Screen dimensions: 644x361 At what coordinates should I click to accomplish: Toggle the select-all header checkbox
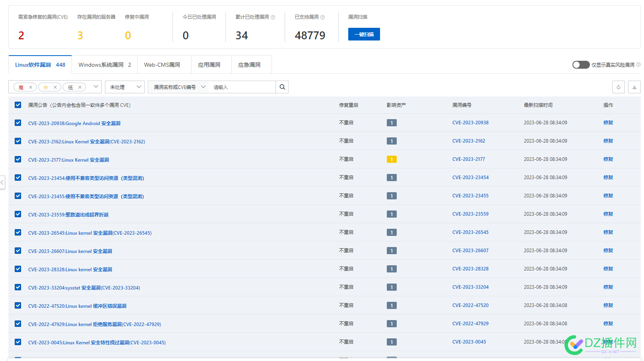pos(18,105)
